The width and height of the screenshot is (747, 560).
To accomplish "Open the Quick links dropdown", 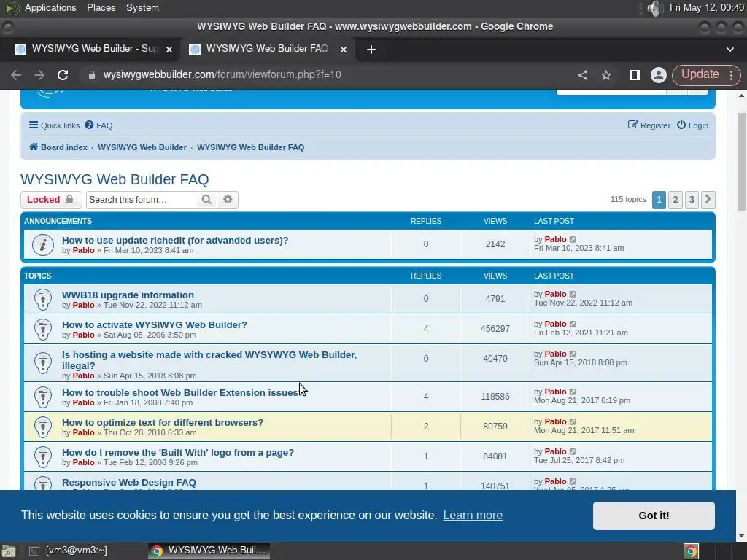I will click(x=54, y=125).
